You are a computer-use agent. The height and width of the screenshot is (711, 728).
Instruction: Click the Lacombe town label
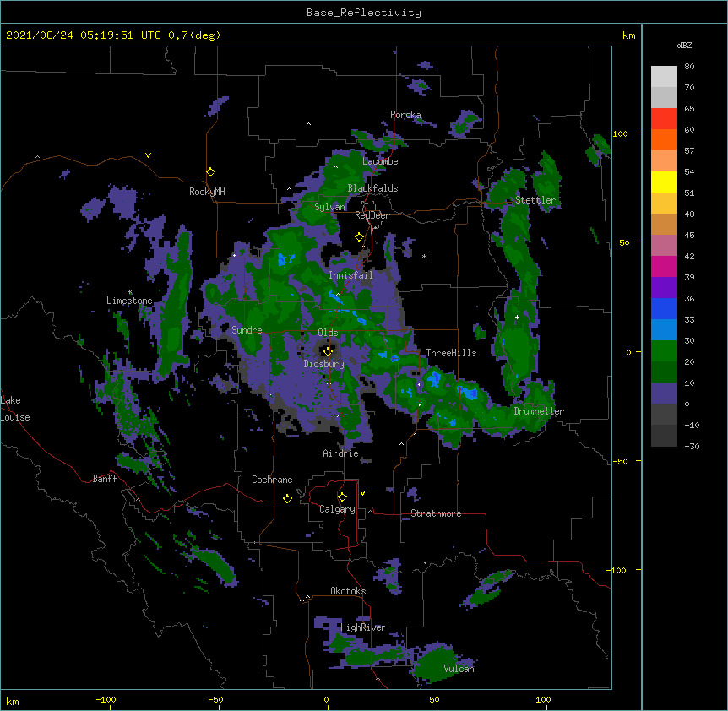pos(380,161)
